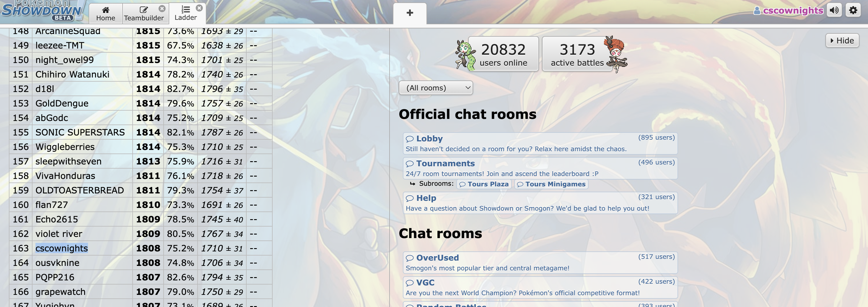Open the Tours Minigames subroom

551,184
